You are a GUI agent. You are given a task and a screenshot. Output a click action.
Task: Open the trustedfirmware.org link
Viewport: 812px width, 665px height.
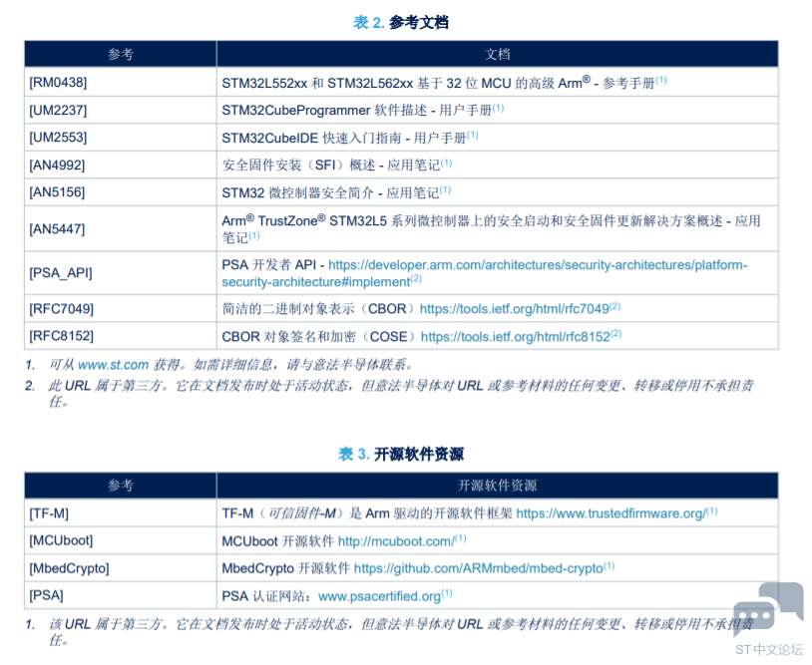(x=611, y=513)
